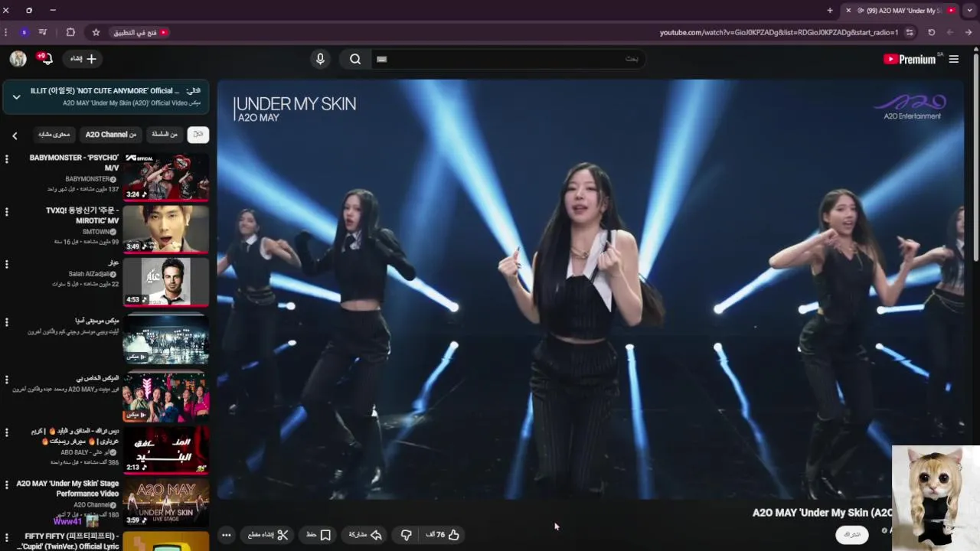Open BABYMONSTER 'PSYCHO' M/V thumbnail

pyautogui.click(x=166, y=177)
